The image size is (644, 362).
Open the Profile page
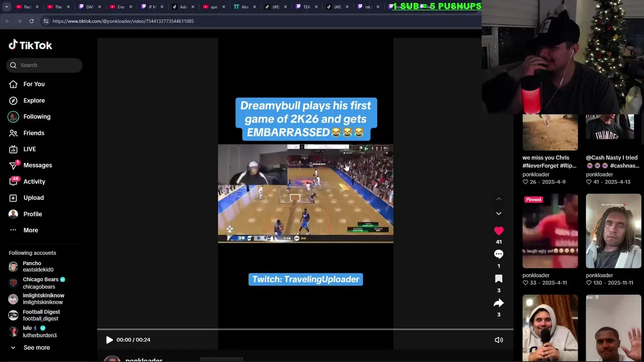pos(33,214)
